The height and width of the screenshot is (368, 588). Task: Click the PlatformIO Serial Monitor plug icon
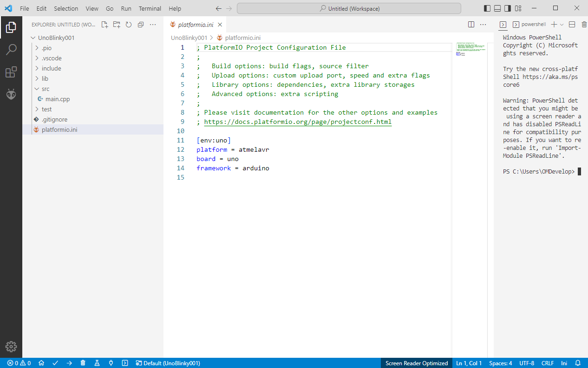(x=111, y=363)
